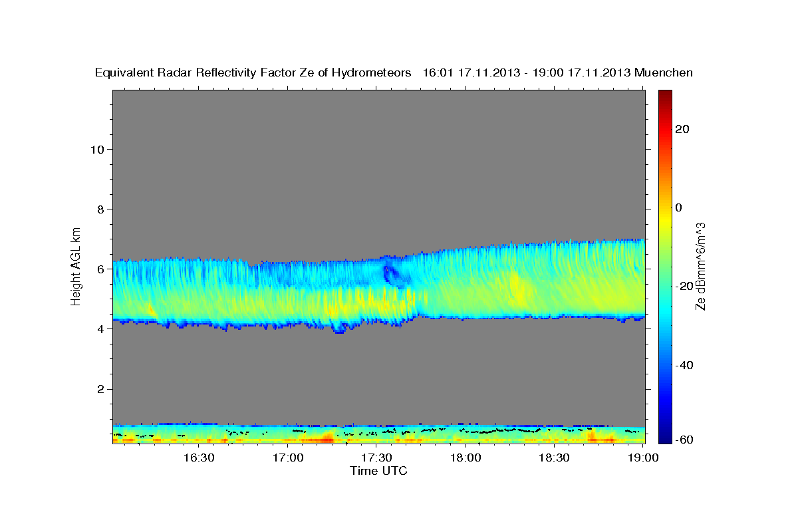The height and width of the screenshot is (532, 798).
Task: Click the 19:00 time tick label
Action: 643,458
